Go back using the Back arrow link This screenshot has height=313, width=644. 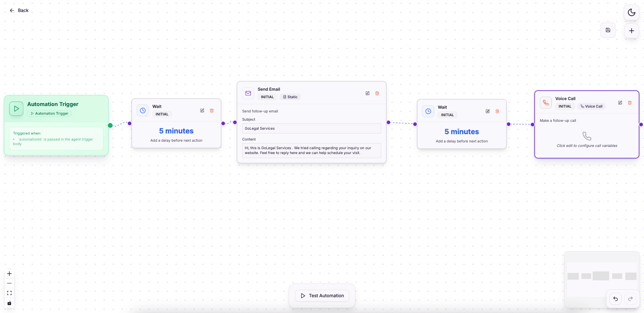19,10
